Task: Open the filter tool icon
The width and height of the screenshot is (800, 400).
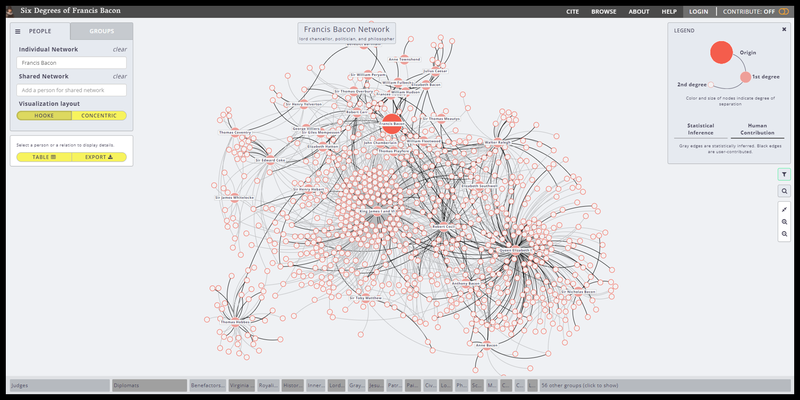Action: point(785,174)
